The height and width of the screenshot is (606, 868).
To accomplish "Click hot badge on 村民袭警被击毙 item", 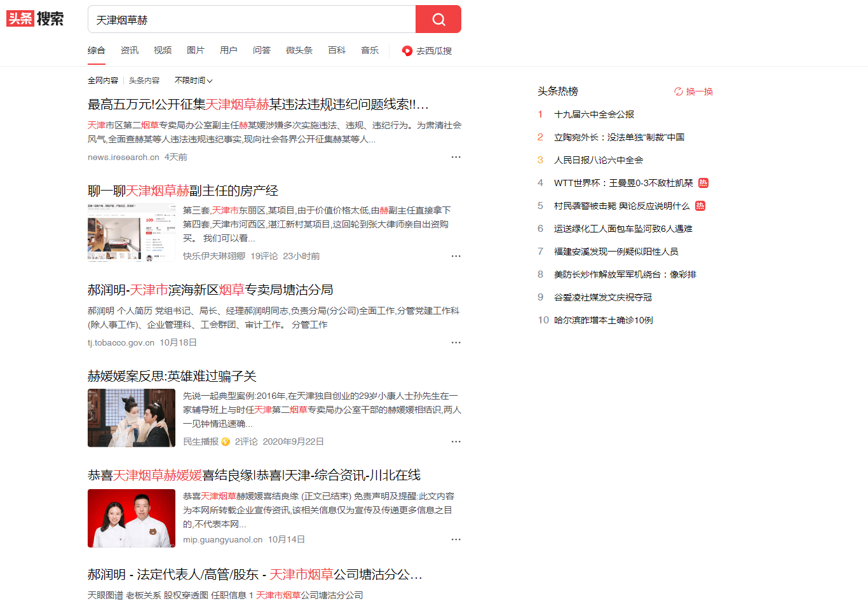I will tap(700, 206).
